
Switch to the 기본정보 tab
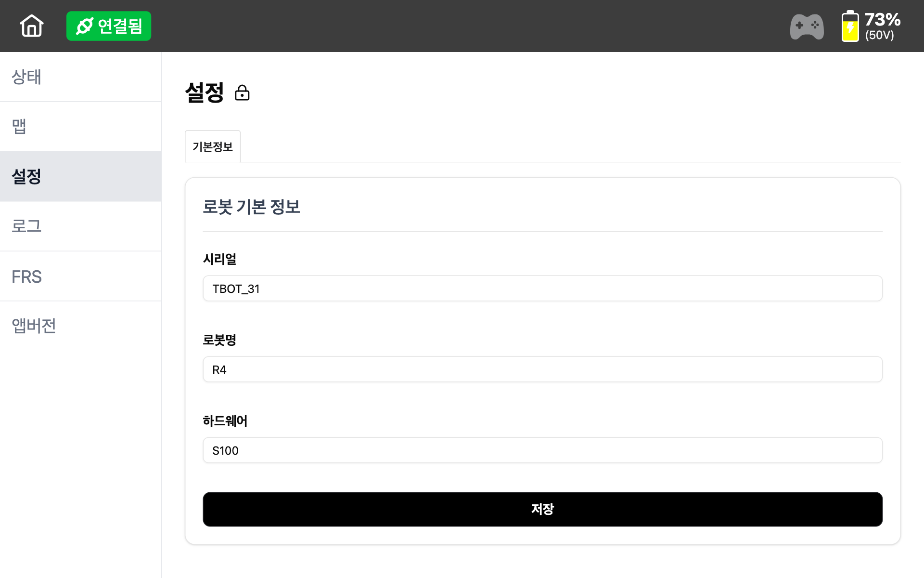[x=213, y=146]
